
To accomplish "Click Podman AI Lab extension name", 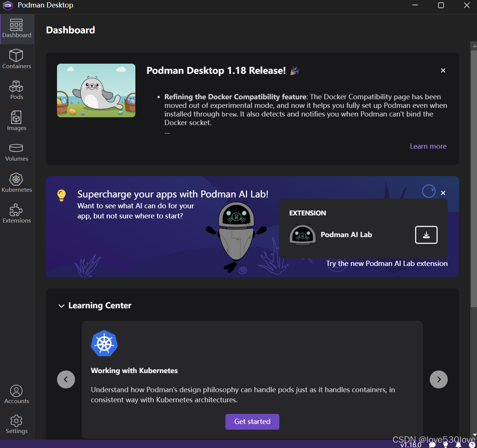I will [x=346, y=234].
